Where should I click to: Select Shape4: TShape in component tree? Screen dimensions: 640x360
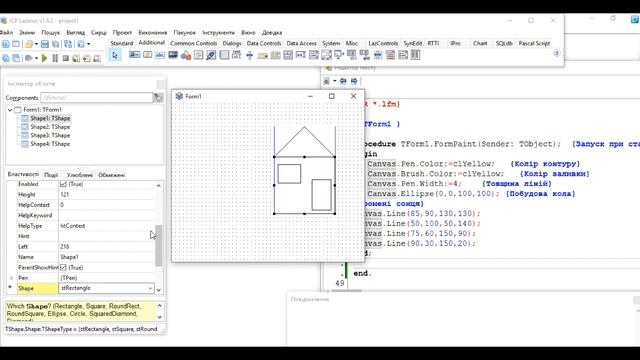(x=50, y=144)
